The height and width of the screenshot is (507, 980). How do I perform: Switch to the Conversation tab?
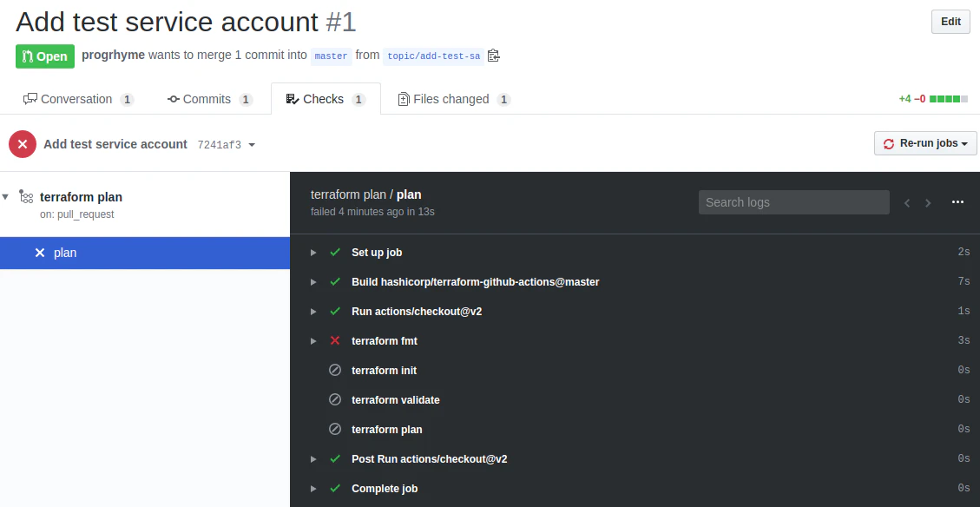click(x=78, y=99)
